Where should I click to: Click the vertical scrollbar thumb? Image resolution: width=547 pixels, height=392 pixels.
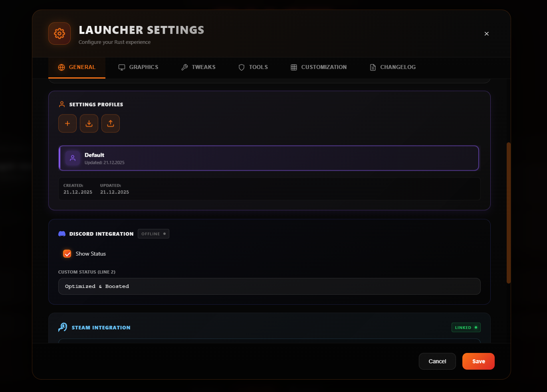click(x=508, y=213)
